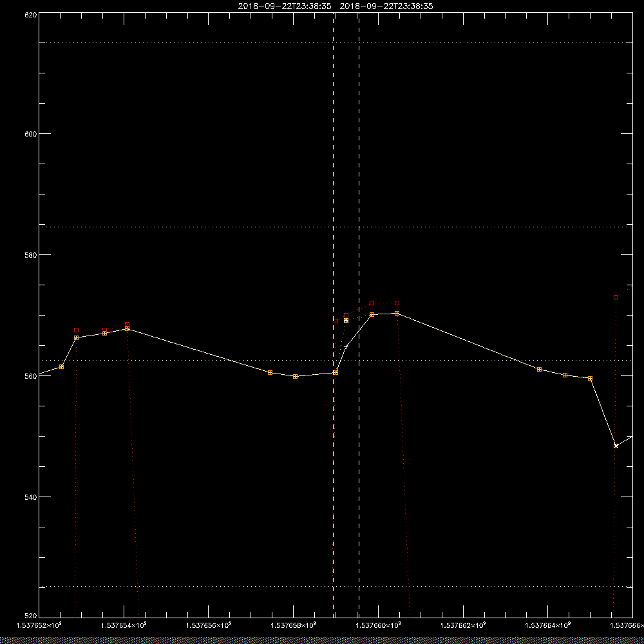
Task: Pick the leftmost red square near 567.5
Action: tap(76, 330)
